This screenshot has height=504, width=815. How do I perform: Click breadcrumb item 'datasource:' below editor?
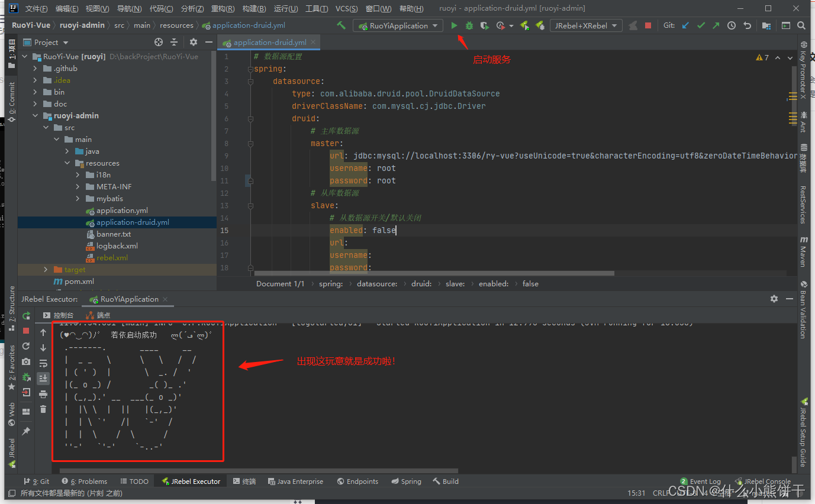(x=377, y=284)
